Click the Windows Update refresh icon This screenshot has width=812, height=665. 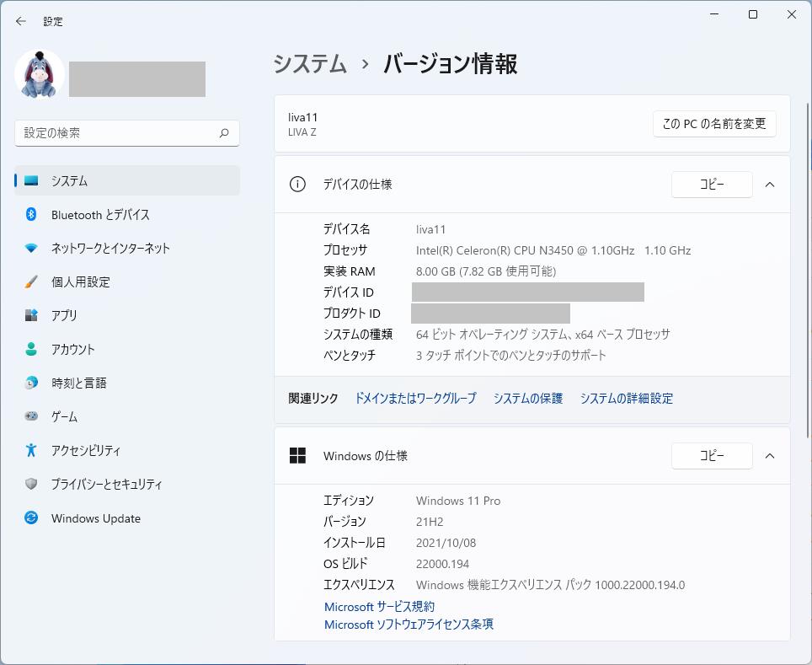pos(31,518)
